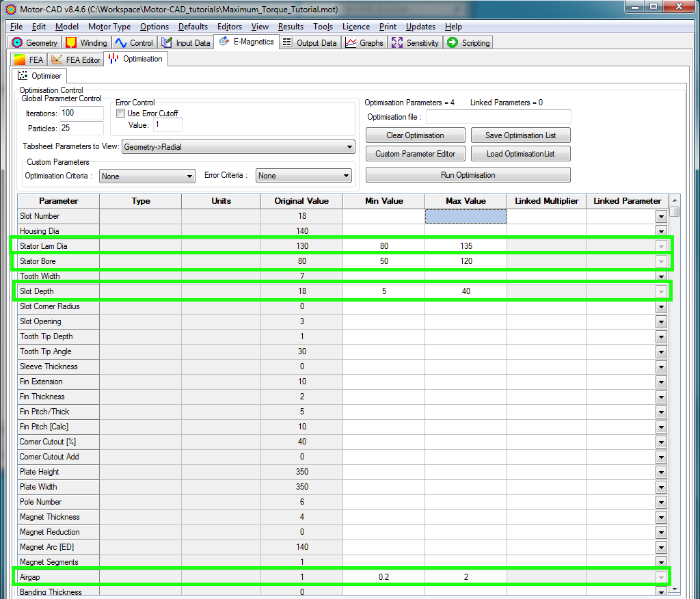
Task: Select the Scripting tab icon
Action: (x=453, y=43)
